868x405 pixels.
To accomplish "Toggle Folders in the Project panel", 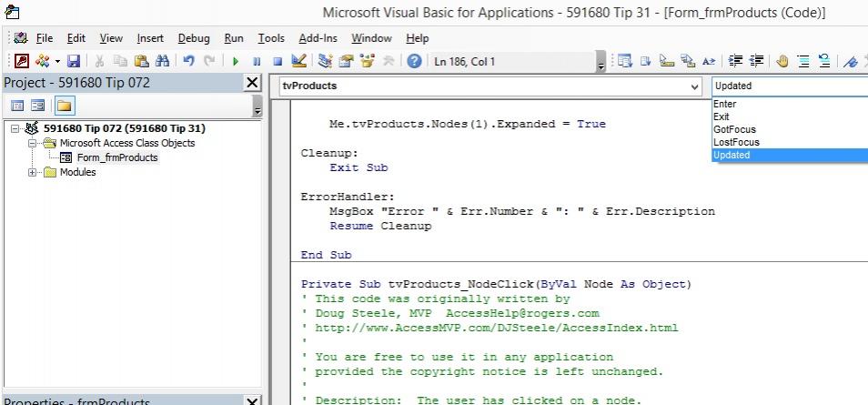I will (65, 106).
